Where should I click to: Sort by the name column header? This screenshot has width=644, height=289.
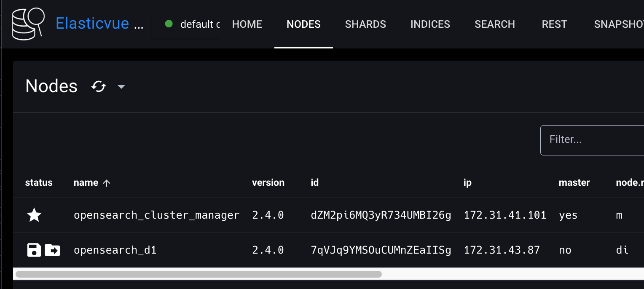(86, 182)
